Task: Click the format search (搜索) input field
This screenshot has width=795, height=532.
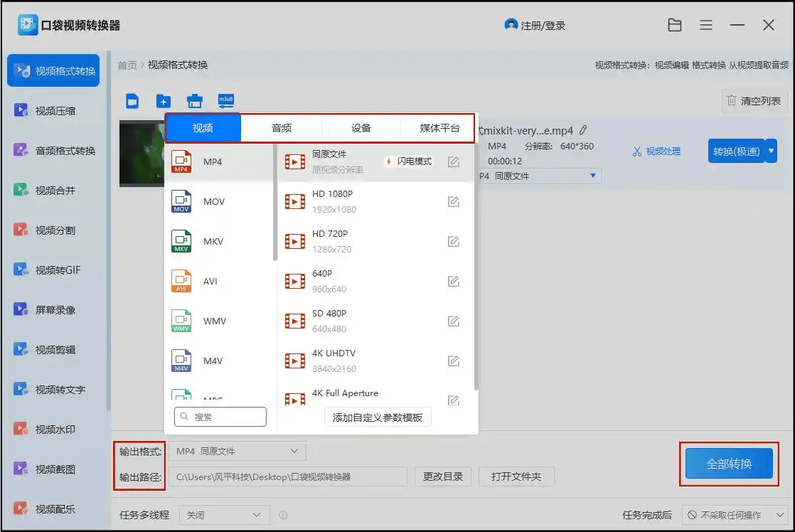Action: 220,417
